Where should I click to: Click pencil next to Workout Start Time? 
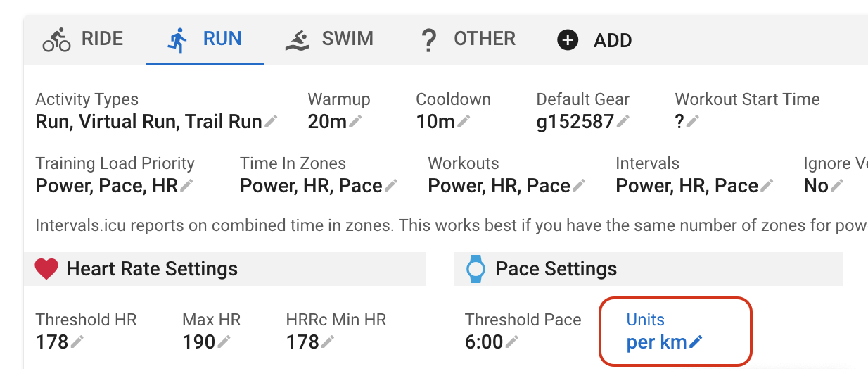(693, 122)
